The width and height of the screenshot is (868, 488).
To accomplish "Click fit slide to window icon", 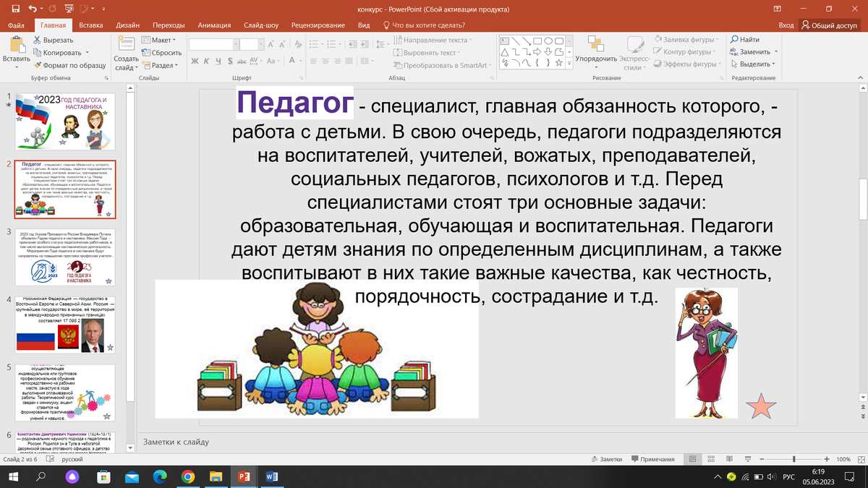I will tap(860, 459).
